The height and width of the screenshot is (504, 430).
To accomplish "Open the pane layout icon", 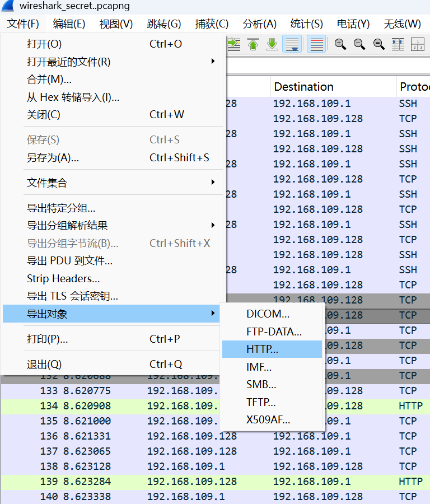I will click(418, 44).
